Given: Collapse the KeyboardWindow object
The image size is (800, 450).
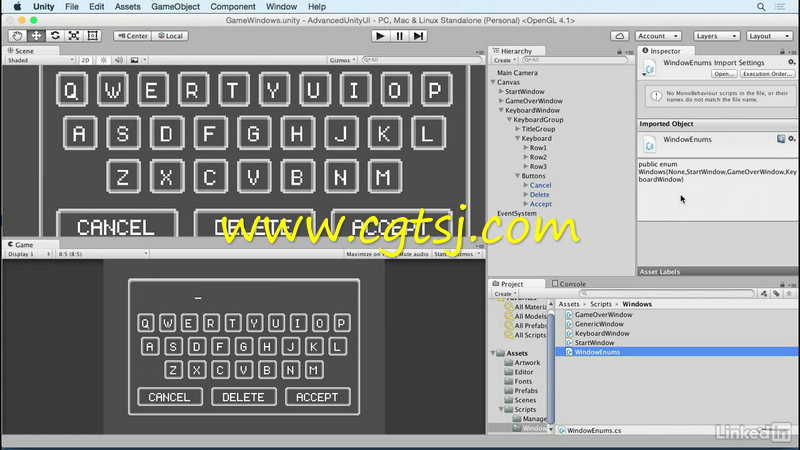Looking at the screenshot, I should click(x=501, y=110).
